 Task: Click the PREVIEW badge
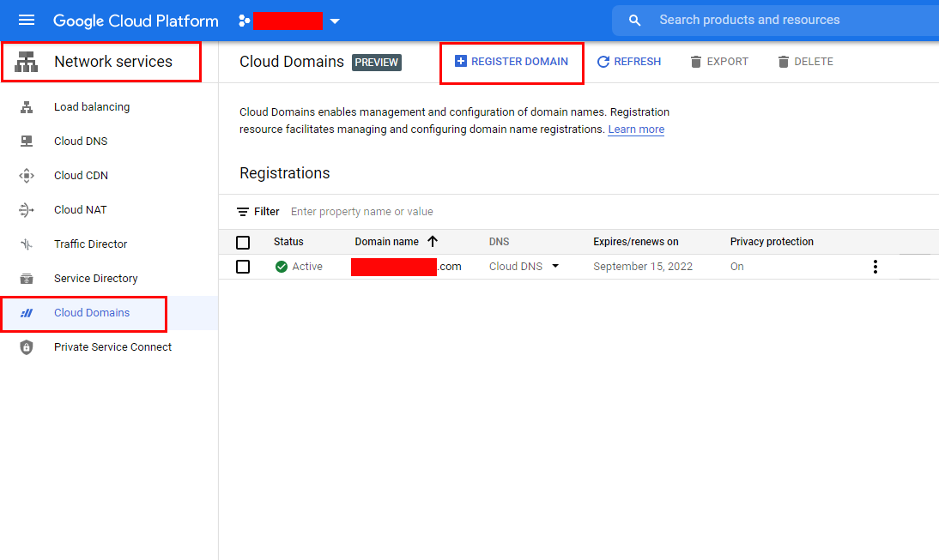[376, 63]
